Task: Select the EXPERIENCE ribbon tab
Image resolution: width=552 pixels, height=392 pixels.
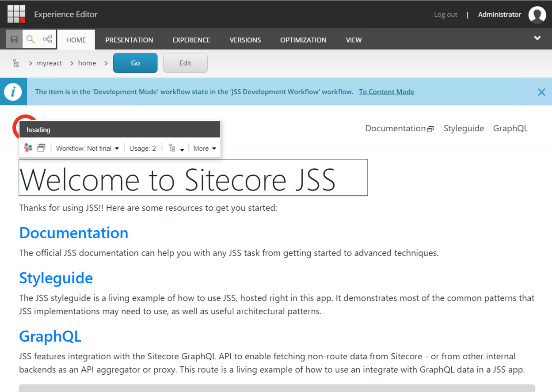Action: point(191,40)
